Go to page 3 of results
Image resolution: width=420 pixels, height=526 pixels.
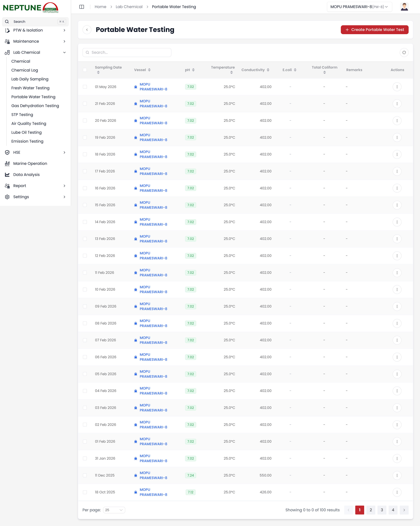coord(382,510)
